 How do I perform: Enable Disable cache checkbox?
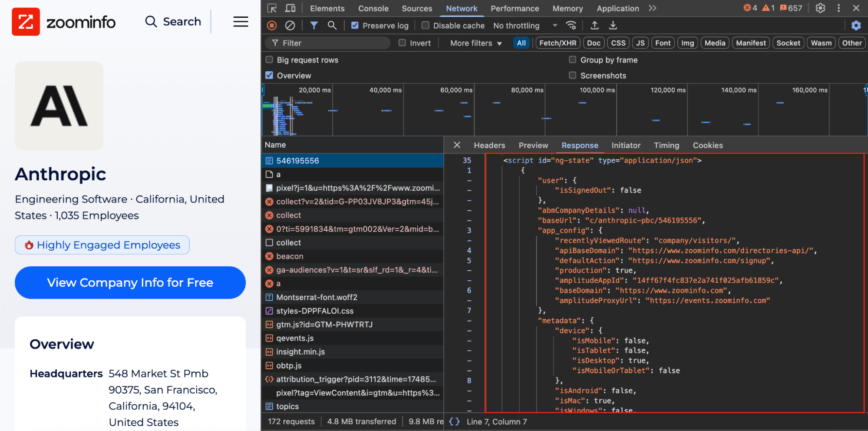[426, 26]
